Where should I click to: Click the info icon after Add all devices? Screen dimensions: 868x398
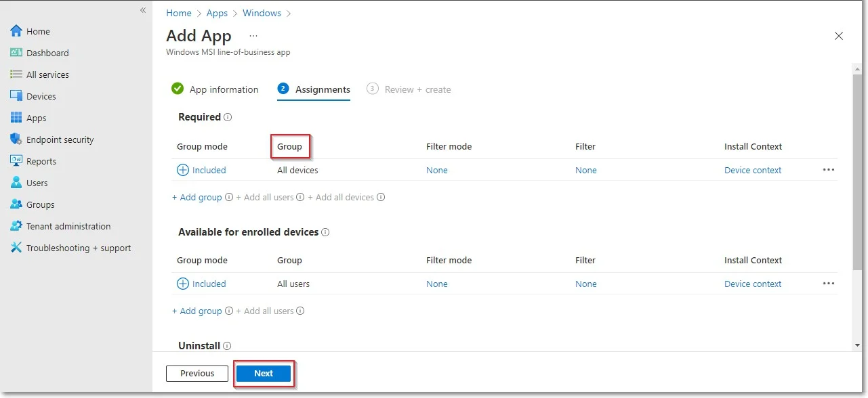[381, 198]
